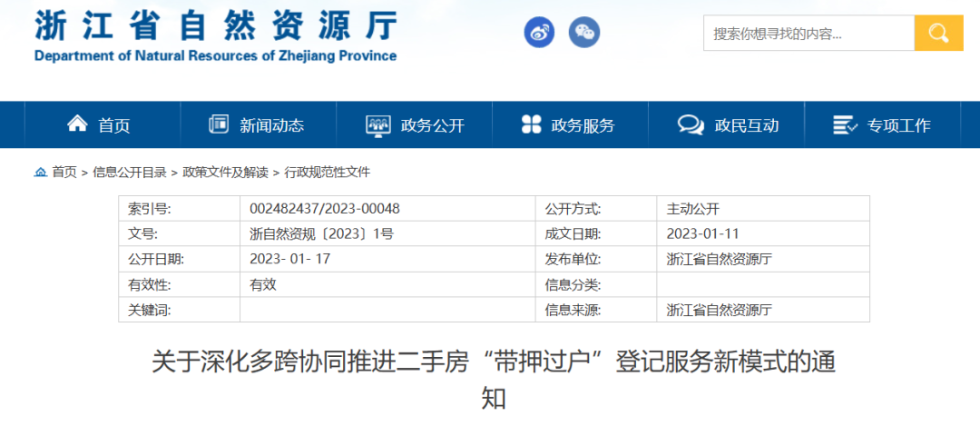The height and width of the screenshot is (426, 980).
Task: Click the four-squares icon beside 政务服务
Action: [x=532, y=124]
